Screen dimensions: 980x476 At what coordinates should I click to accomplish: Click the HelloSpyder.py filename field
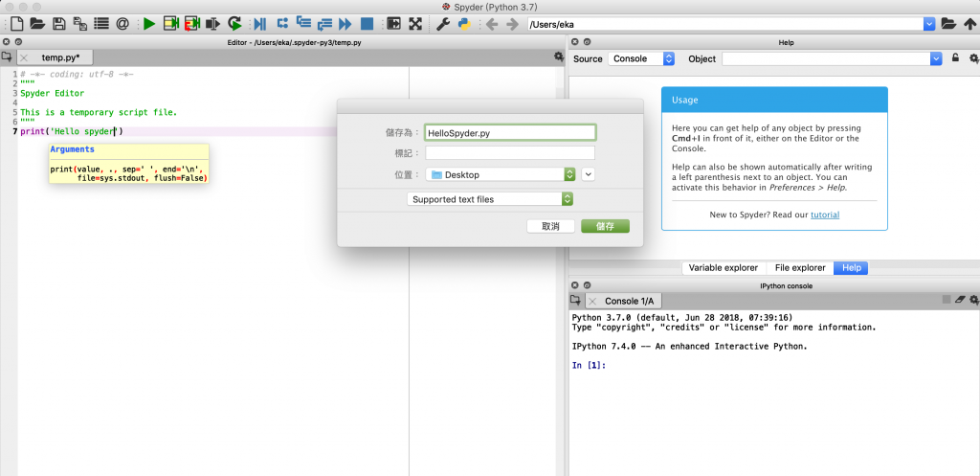(x=510, y=133)
